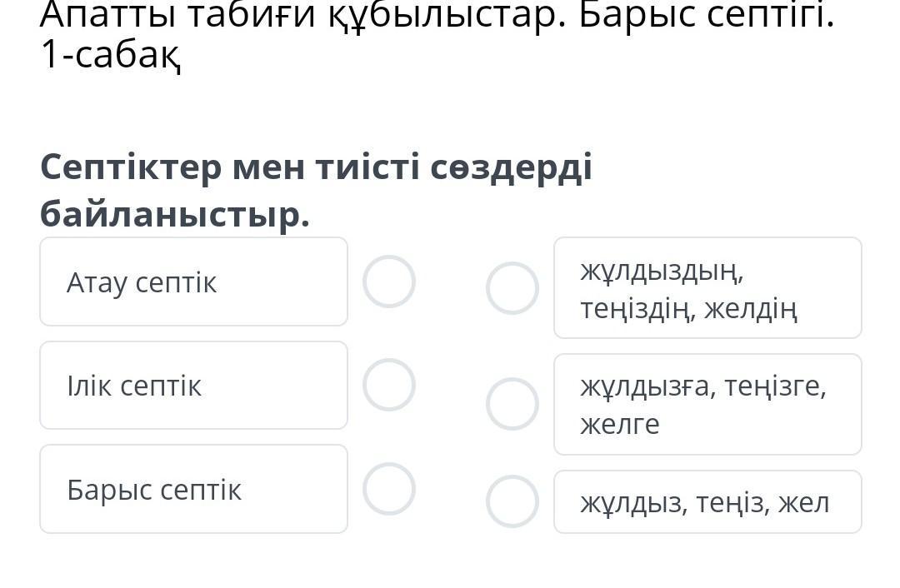Screen dimensions: 900x588
Task: Click the 1-сабақ lesson label
Action: click(x=110, y=55)
